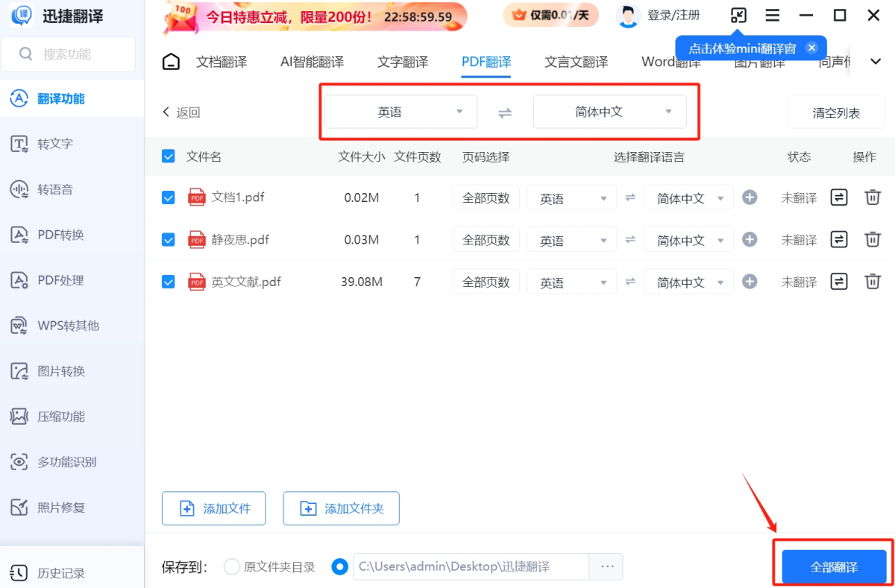Uncheck the 静夜思.pdf checkbox
This screenshot has width=895, height=588.
(169, 239)
